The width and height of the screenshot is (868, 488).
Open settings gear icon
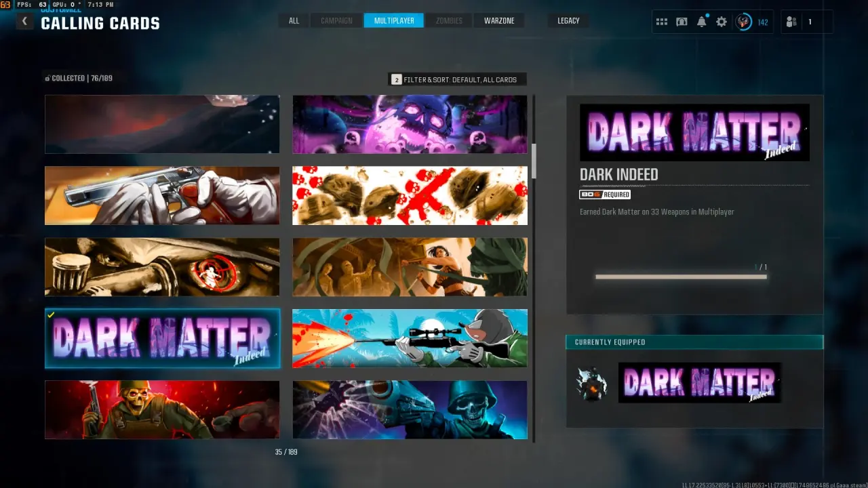point(722,22)
